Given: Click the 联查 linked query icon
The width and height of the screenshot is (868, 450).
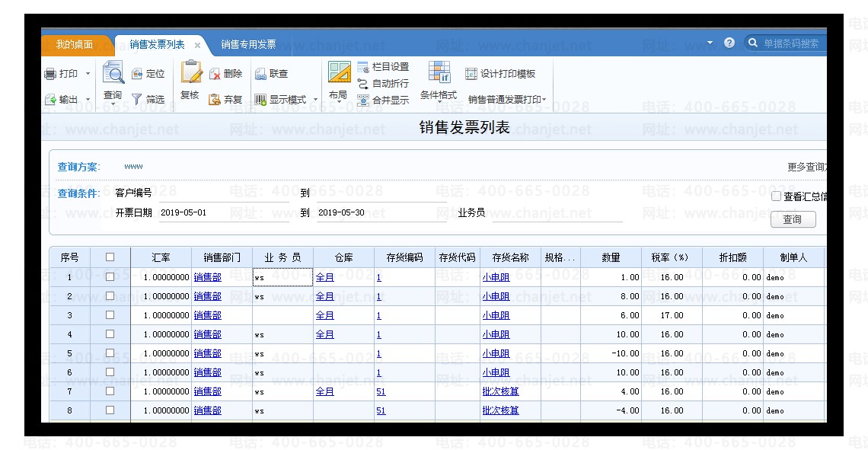Looking at the screenshot, I should tap(260, 74).
